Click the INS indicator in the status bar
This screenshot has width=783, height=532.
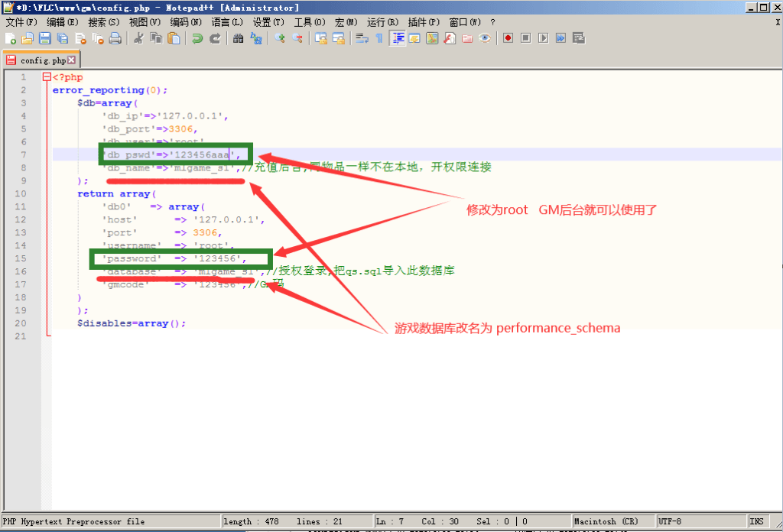pyautogui.click(x=756, y=521)
